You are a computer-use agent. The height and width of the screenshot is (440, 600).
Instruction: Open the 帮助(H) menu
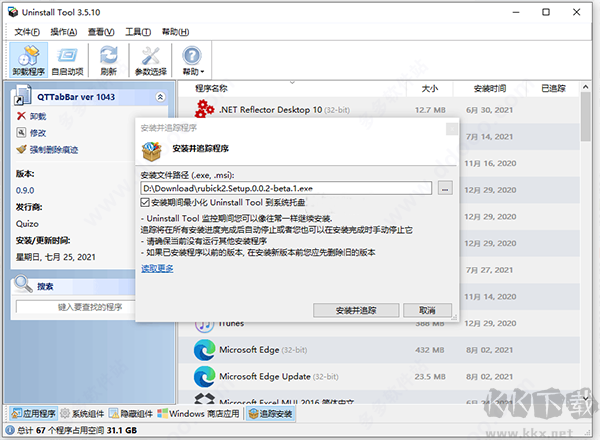pos(175,32)
